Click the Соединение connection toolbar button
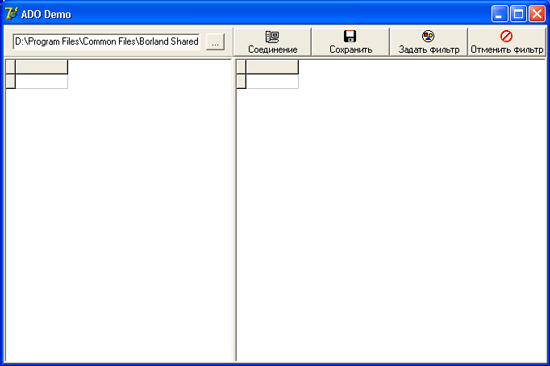 click(x=273, y=42)
